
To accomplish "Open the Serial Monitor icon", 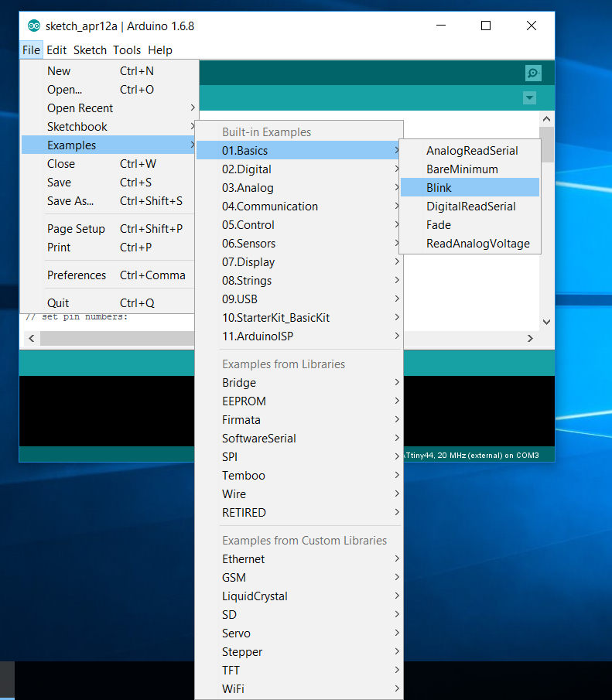I will coord(533,73).
